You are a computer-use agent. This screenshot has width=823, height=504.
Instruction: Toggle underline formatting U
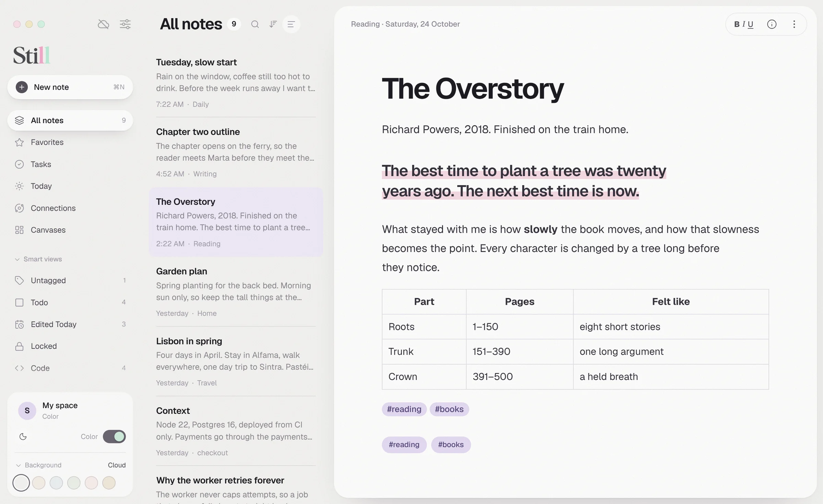pyautogui.click(x=750, y=24)
